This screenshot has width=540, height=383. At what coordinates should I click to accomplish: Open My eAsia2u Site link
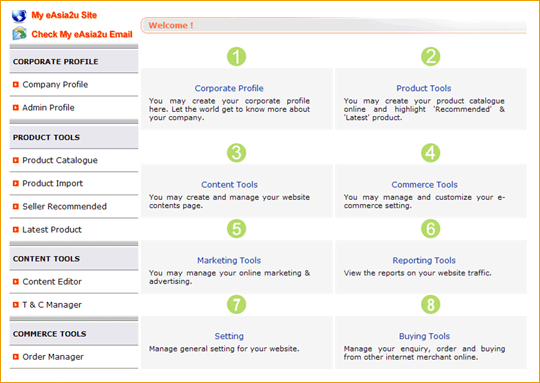[64, 15]
